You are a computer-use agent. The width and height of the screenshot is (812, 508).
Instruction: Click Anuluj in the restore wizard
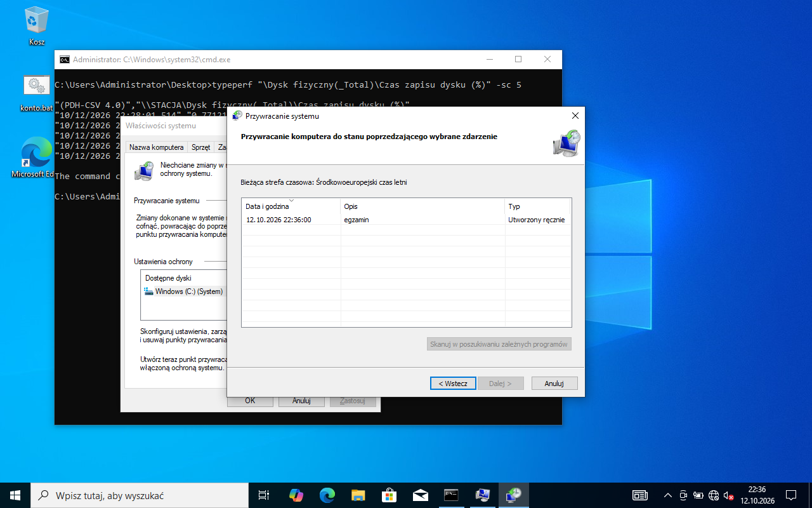(x=554, y=383)
